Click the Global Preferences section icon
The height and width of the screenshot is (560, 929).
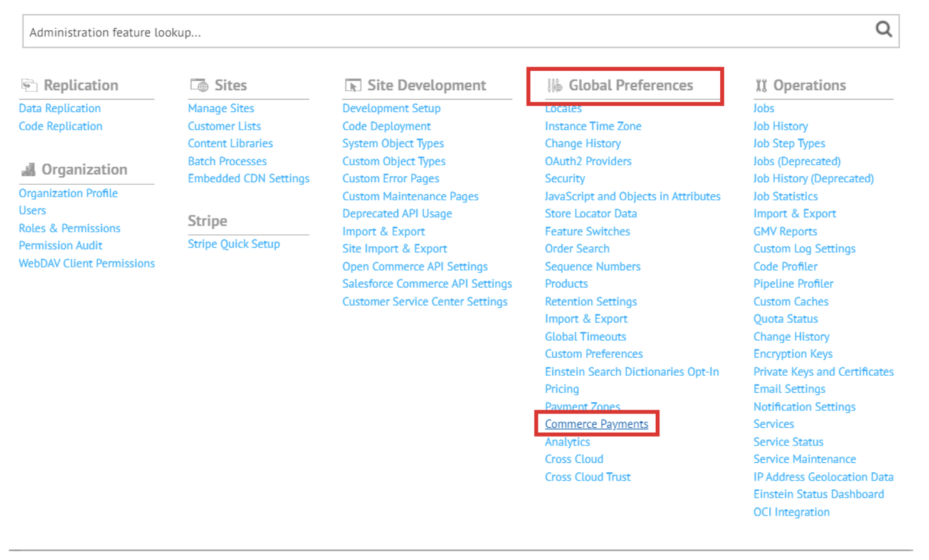pos(554,85)
